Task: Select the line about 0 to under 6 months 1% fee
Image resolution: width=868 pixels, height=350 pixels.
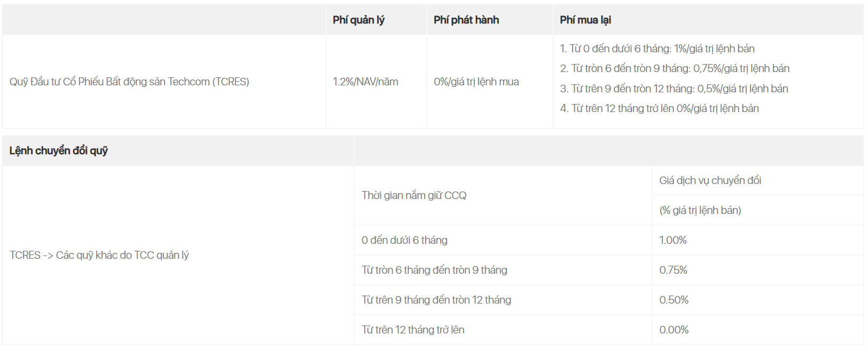Action: pos(657,49)
